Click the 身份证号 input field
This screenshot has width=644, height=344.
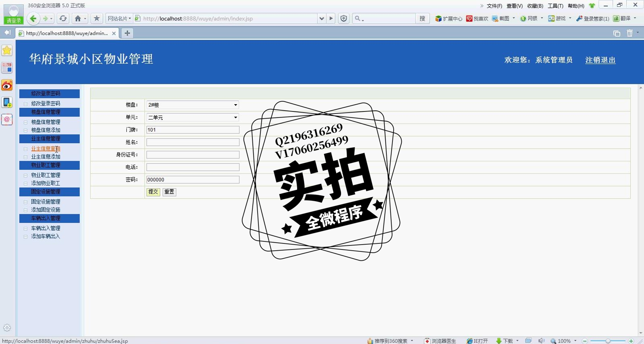[x=193, y=155]
